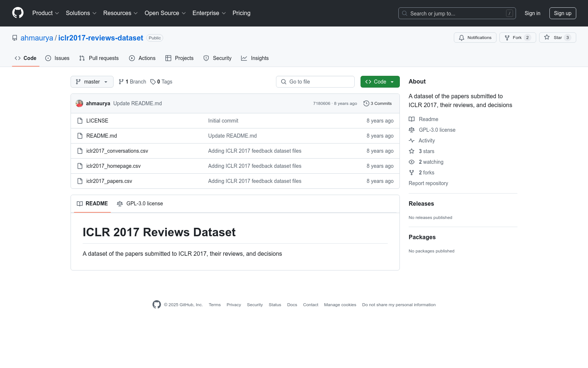
Task: Open the iclr2017-reviews-dataset repository link
Action: (x=101, y=38)
